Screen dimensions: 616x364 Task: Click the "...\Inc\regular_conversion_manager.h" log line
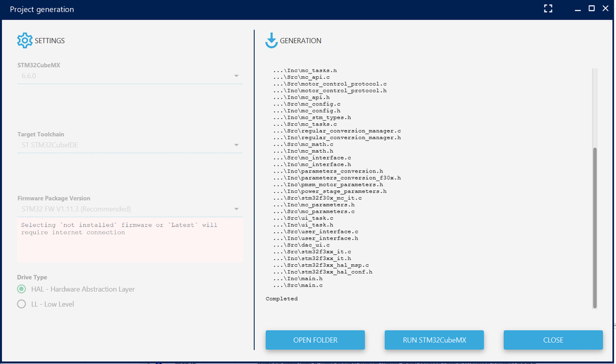(337, 138)
